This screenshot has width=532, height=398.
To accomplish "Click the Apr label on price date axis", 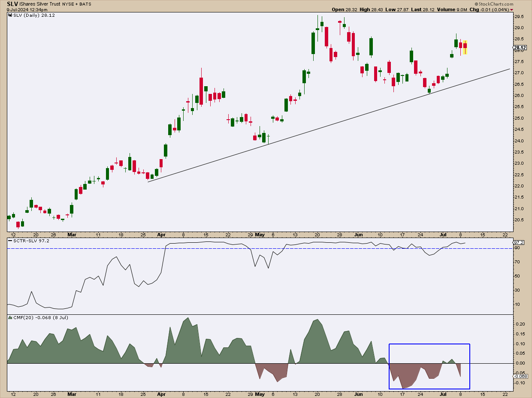I will pos(162,235).
